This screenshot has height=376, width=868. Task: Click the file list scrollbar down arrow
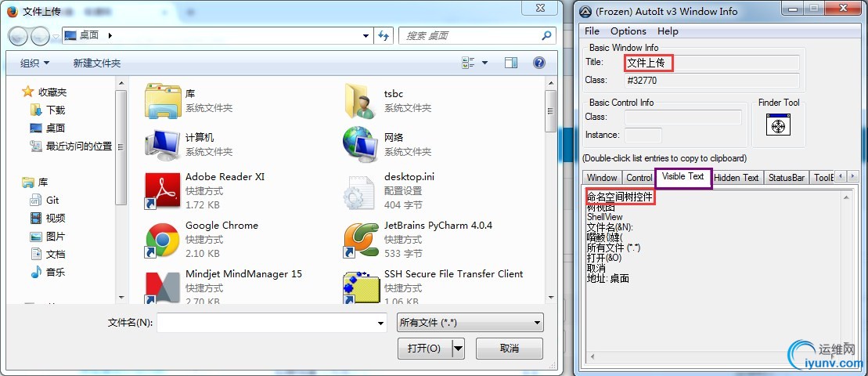click(x=550, y=298)
